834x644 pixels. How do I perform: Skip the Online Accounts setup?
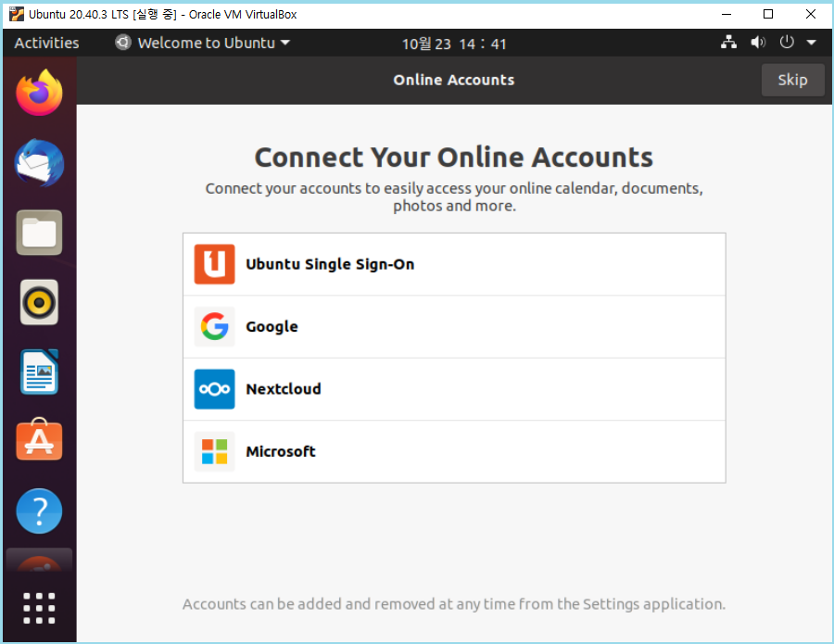coord(792,80)
